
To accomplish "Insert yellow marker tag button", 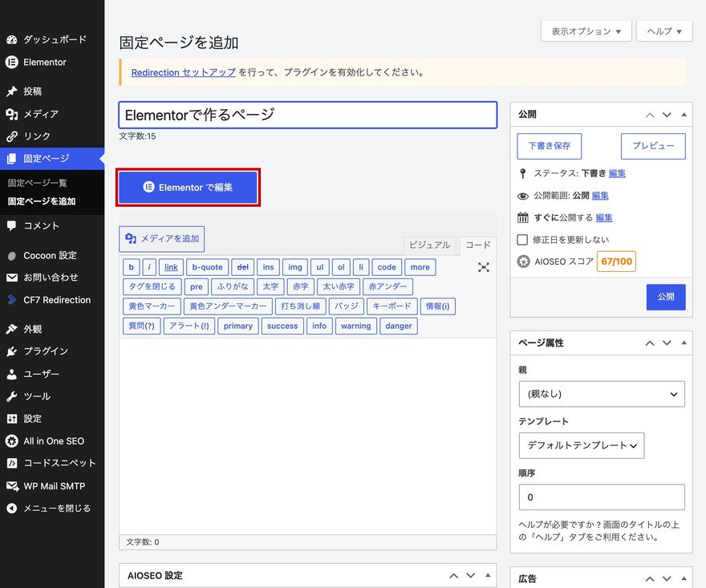I will coord(152,306).
